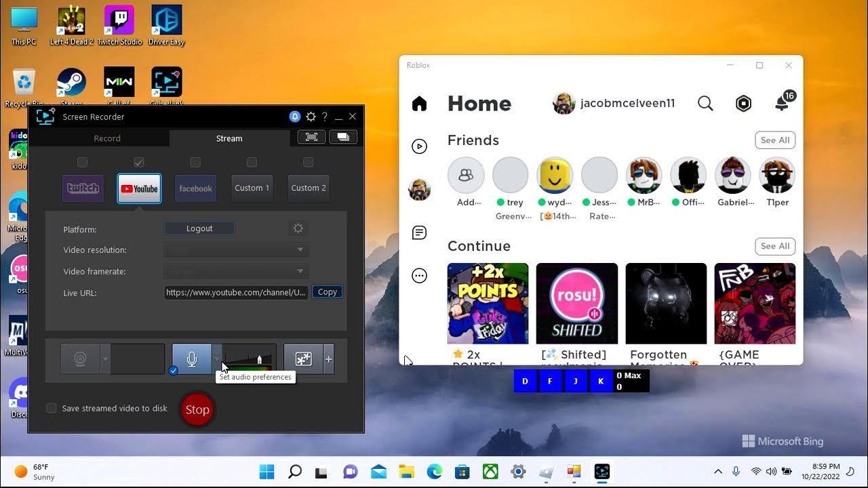868x488 pixels.
Task: Click Windows Start button
Action: pos(267,472)
